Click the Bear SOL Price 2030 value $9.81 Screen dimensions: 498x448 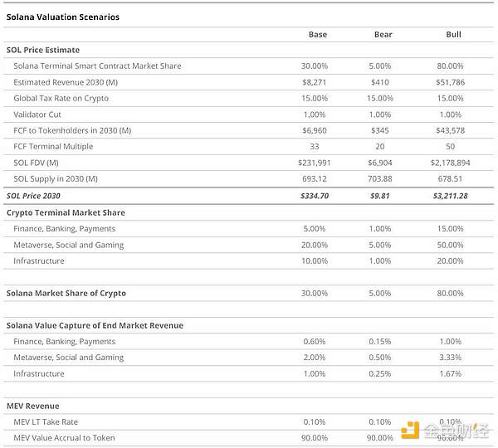coord(383,196)
